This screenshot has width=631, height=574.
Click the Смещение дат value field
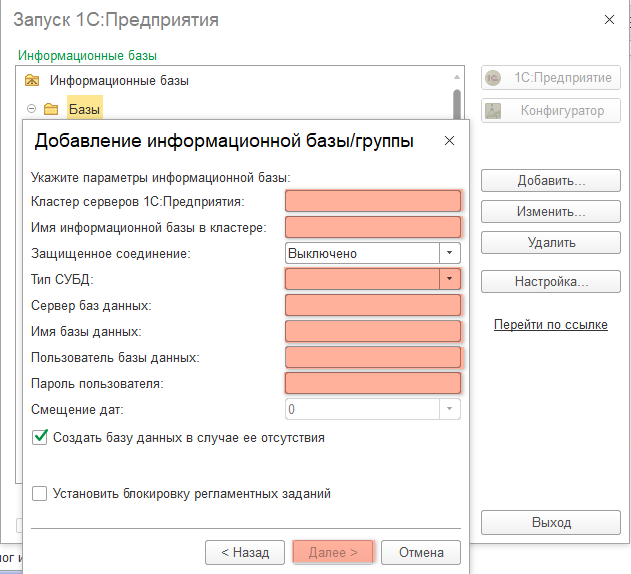point(362,409)
